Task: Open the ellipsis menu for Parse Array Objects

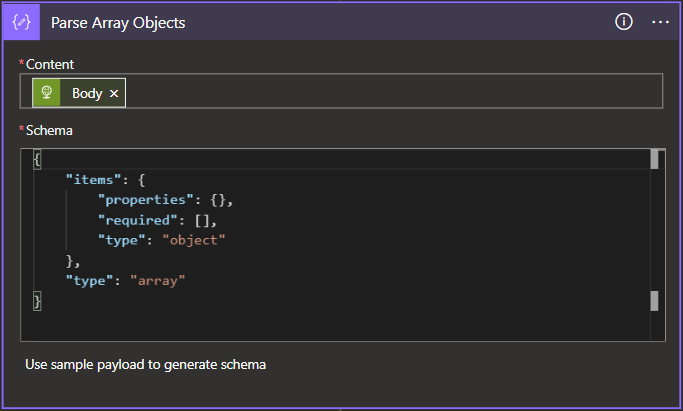Action: [x=660, y=22]
